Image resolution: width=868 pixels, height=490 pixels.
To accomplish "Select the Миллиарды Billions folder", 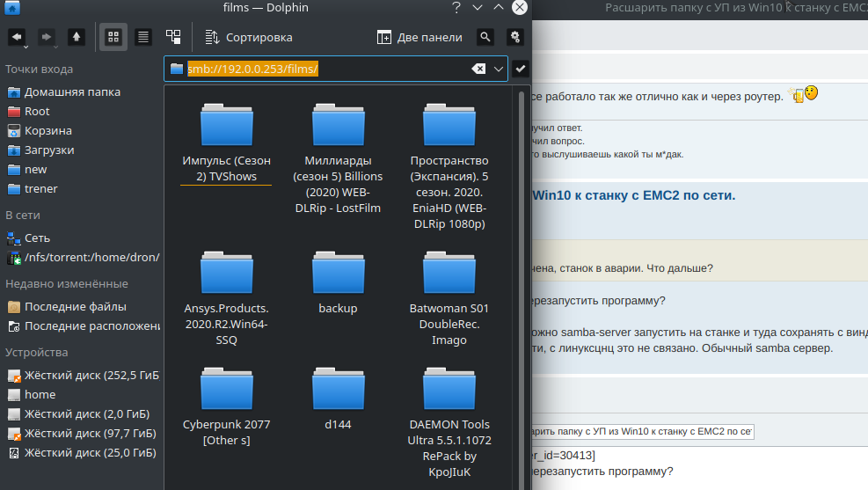I will [338, 159].
